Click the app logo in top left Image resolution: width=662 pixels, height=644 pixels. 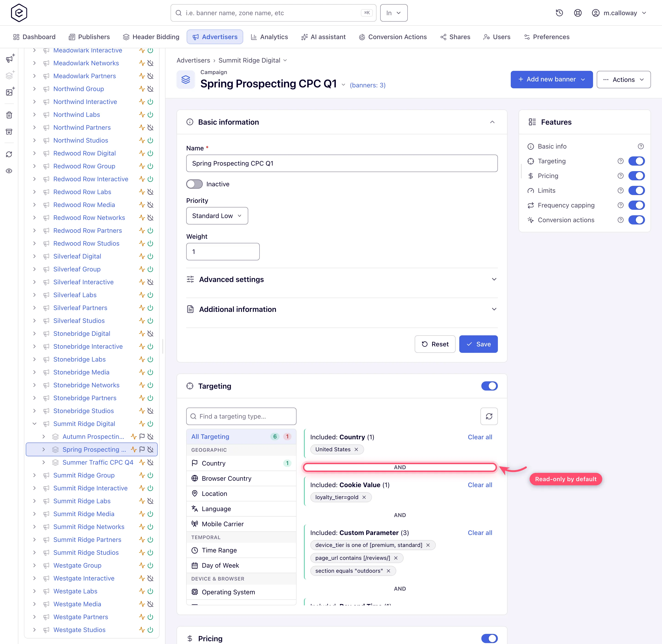pyautogui.click(x=19, y=13)
